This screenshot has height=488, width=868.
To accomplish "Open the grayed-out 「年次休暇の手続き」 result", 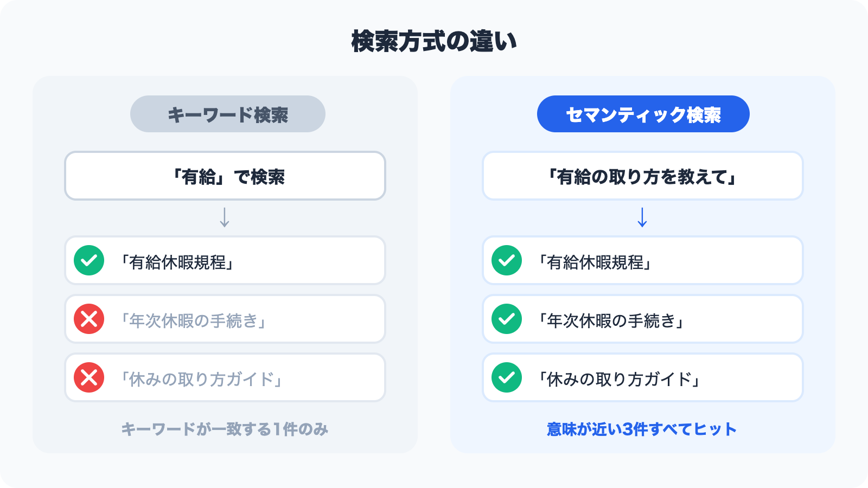I will 193,320.
